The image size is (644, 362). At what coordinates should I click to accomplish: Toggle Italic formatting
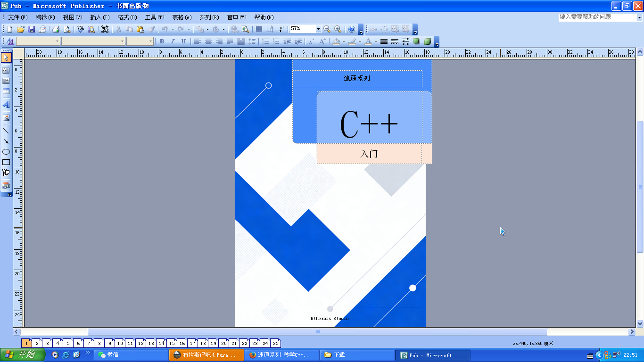pos(173,41)
